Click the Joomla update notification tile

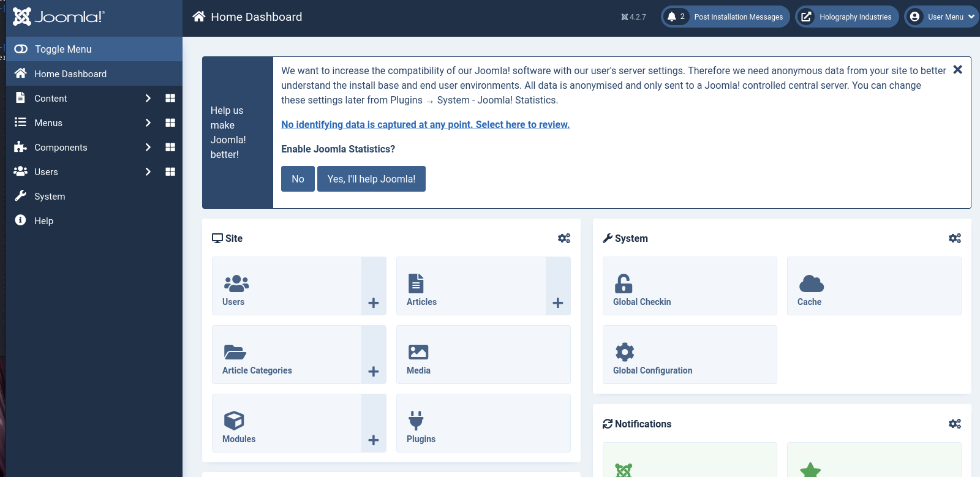pos(690,460)
